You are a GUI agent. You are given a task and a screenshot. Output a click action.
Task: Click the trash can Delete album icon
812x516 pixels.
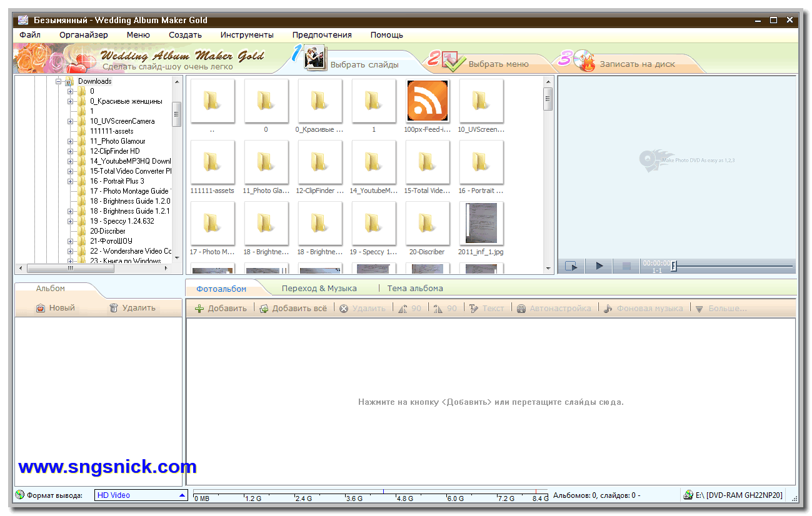point(114,308)
